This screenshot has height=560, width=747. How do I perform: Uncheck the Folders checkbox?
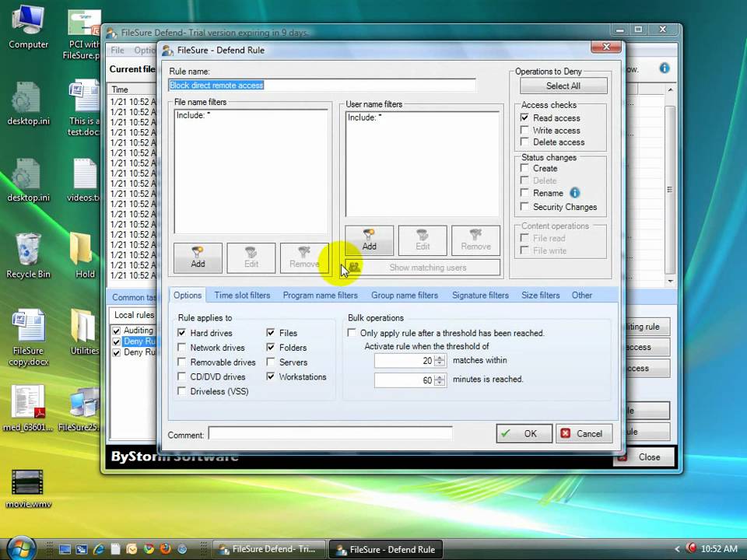[x=271, y=347]
